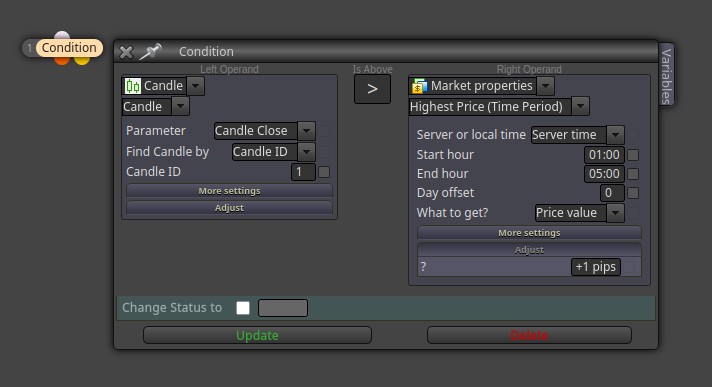
Task: Open the Market properties category dropdown
Action: click(x=546, y=86)
